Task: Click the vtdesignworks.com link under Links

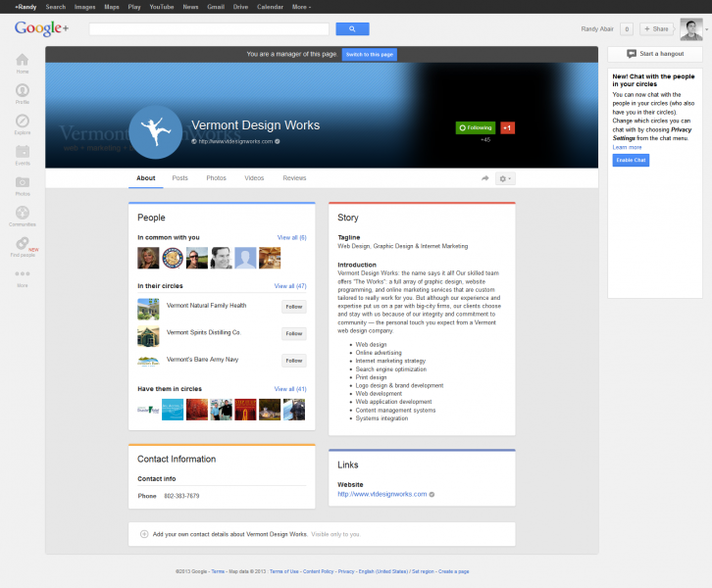Action: [x=381, y=494]
